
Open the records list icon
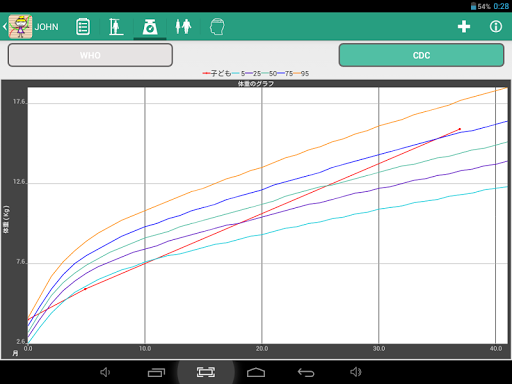pyautogui.click(x=83, y=27)
